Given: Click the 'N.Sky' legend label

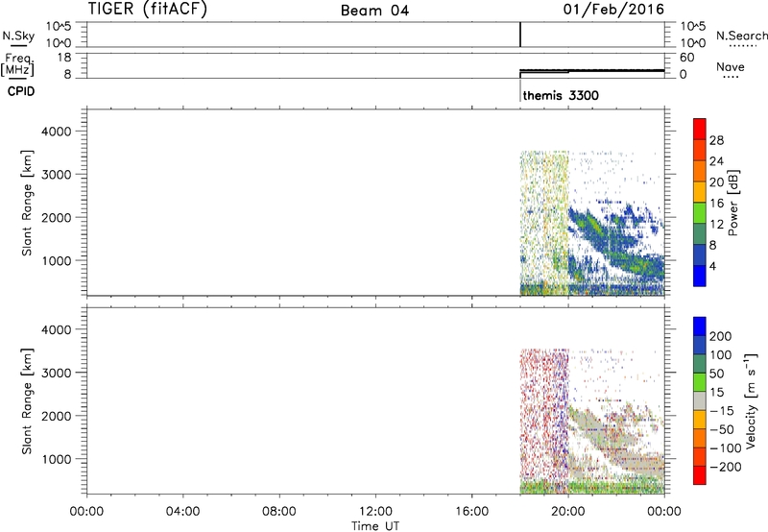Looking at the screenshot, I should 18,36.
